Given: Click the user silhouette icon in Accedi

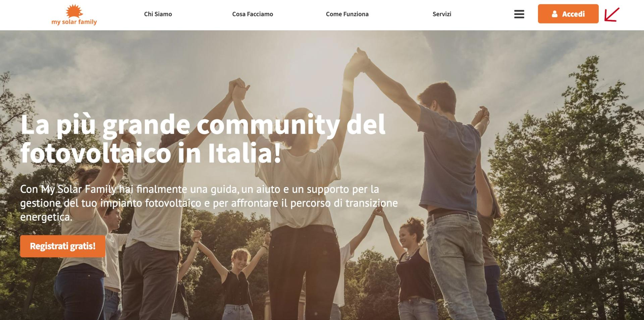Looking at the screenshot, I should click(554, 14).
